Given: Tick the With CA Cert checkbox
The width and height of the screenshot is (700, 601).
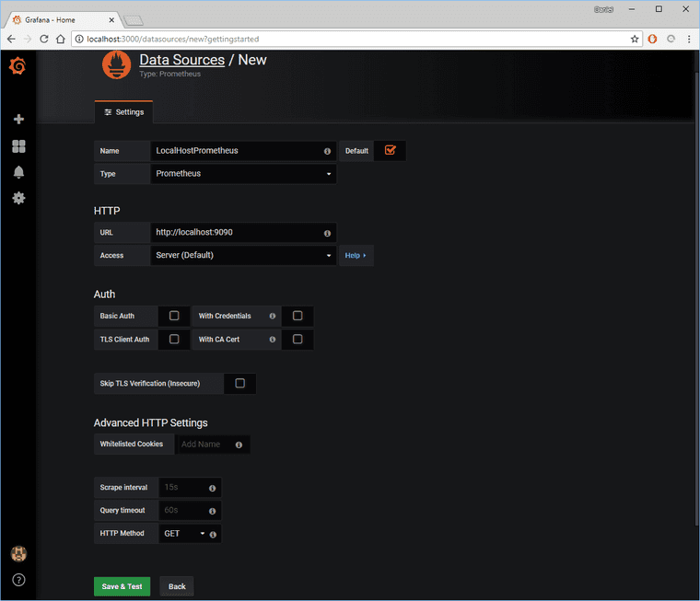Looking at the screenshot, I should click(x=297, y=339).
